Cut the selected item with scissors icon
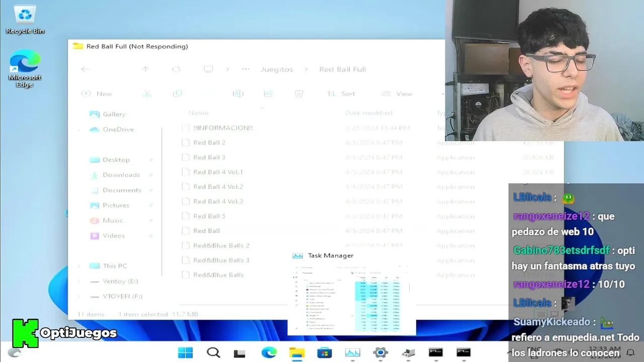The height and width of the screenshot is (362, 644). click(147, 94)
